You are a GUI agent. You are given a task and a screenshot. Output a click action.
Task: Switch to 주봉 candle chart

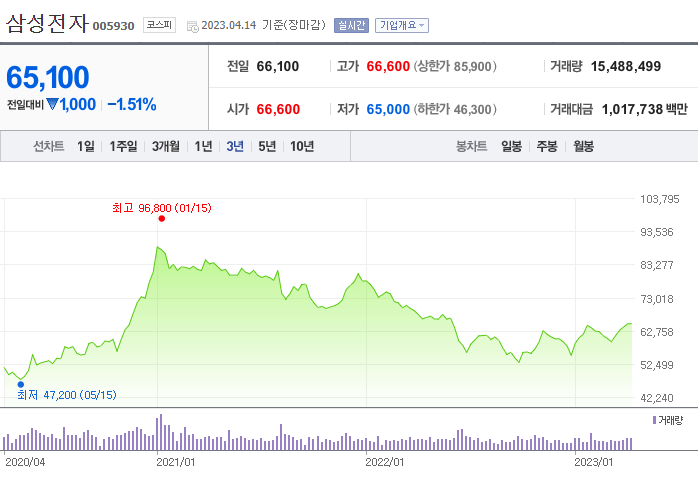pyautogui.click(x=547, y=146)
